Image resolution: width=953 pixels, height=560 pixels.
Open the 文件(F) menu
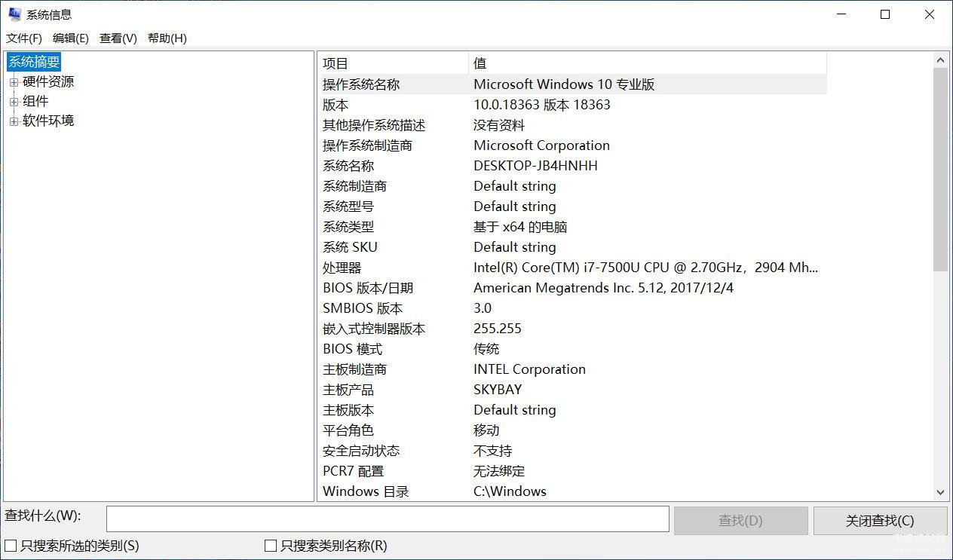pyautogui.click(x=24, y=38)
